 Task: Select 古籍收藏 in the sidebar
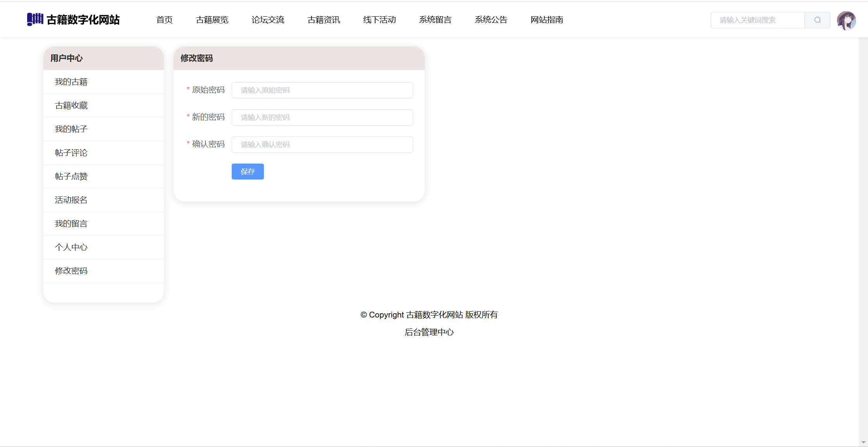[x=71, y=105]
